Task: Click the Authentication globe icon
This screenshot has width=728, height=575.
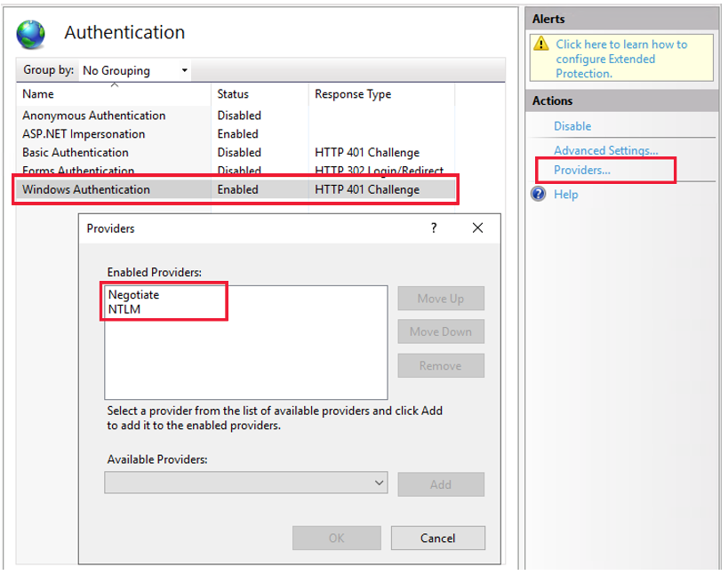Action: [x=30, y=33]
